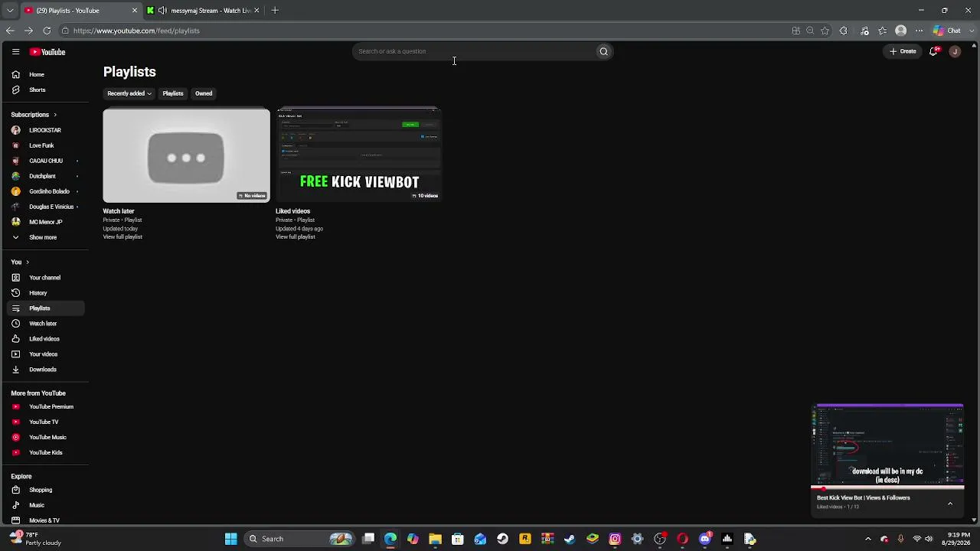The width and height of the screenshot is (980, 551).
Task: Select the Playlists YouTube browser tab
Action: tap(67, 10)
